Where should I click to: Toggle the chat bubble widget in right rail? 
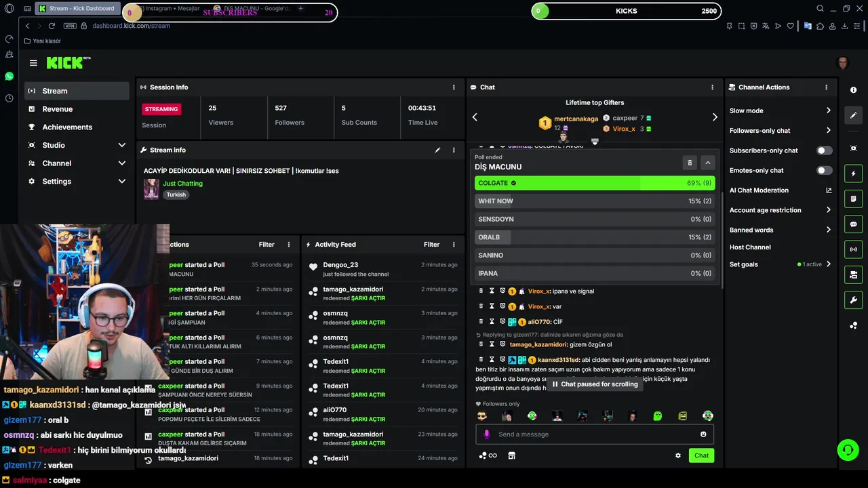853,224
